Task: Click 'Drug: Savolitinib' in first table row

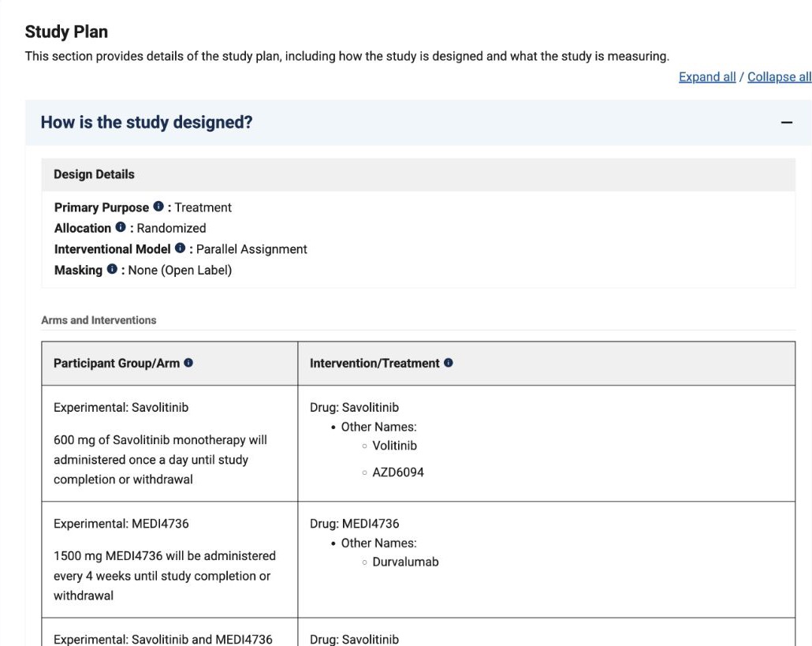Action: [354, 407]
